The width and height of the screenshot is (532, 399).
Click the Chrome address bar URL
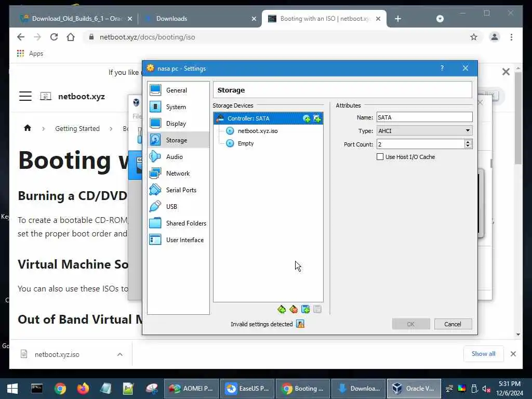coord(147,37)
